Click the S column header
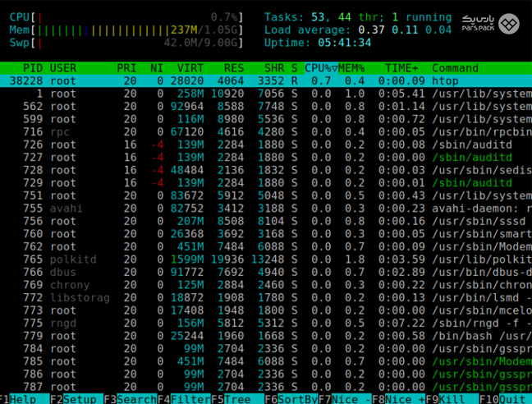 294,68
